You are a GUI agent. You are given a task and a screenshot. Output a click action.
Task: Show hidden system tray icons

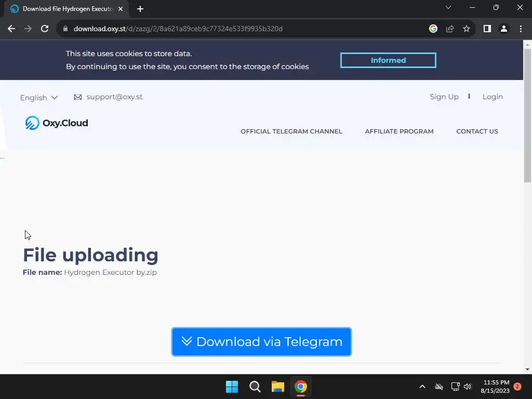[x=422, y=387]
